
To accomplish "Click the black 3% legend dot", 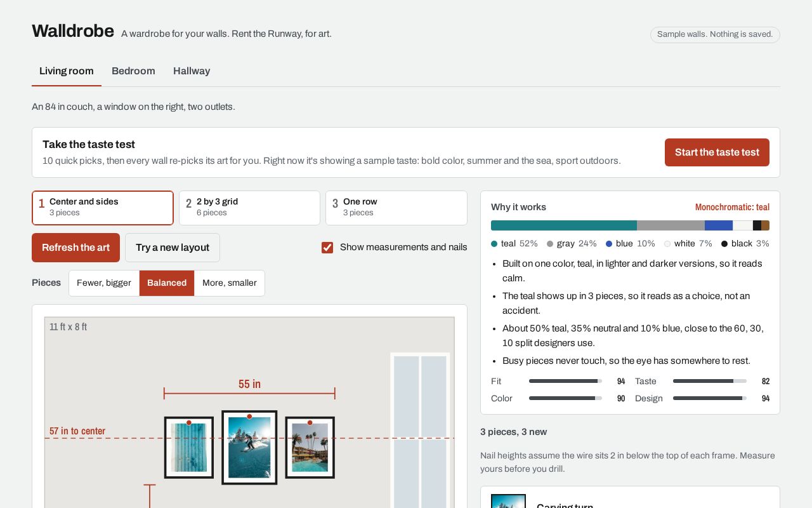I will pyautogui.click(x=724, y=244).
